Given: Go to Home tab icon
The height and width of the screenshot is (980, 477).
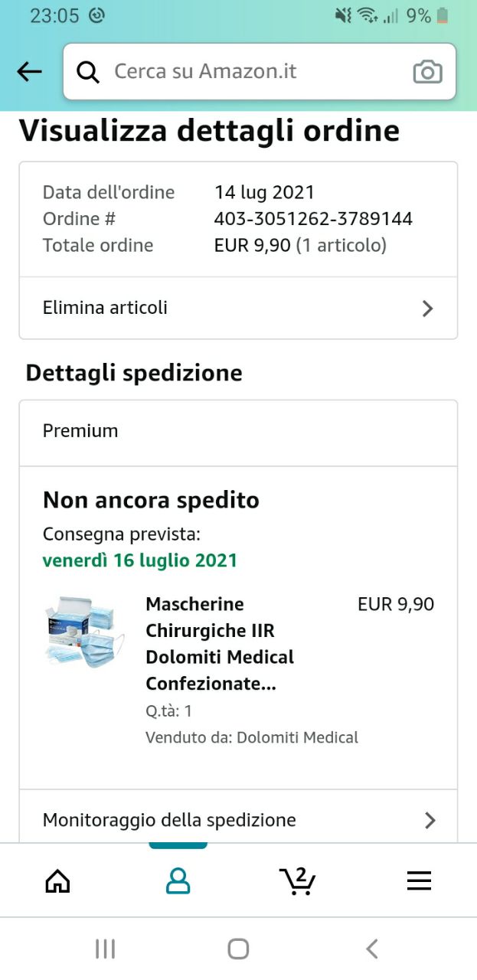Looking at the screenshot, I should point(58,881).
